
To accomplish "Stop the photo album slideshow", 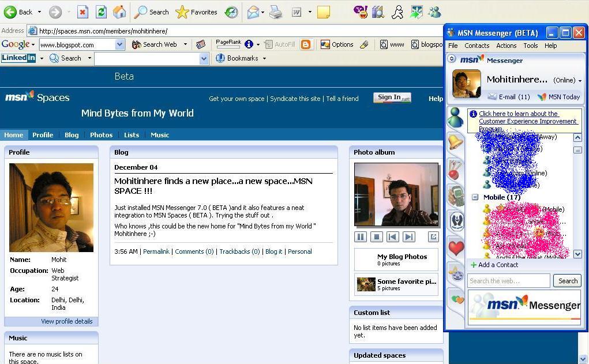I will [376, 237].
